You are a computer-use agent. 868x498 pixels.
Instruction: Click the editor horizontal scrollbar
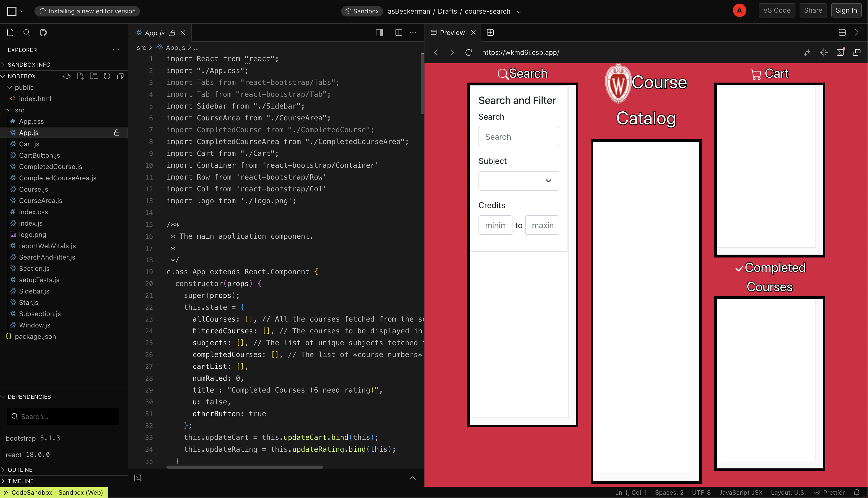[245, 467]
